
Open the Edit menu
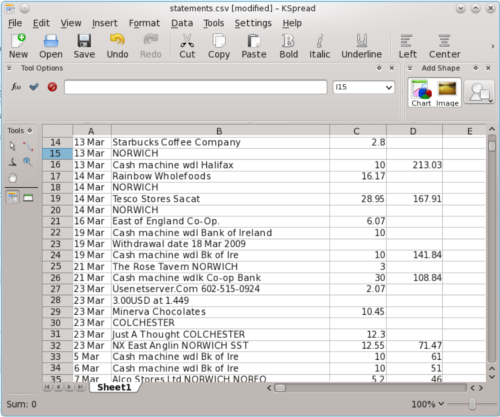[41, 23]
